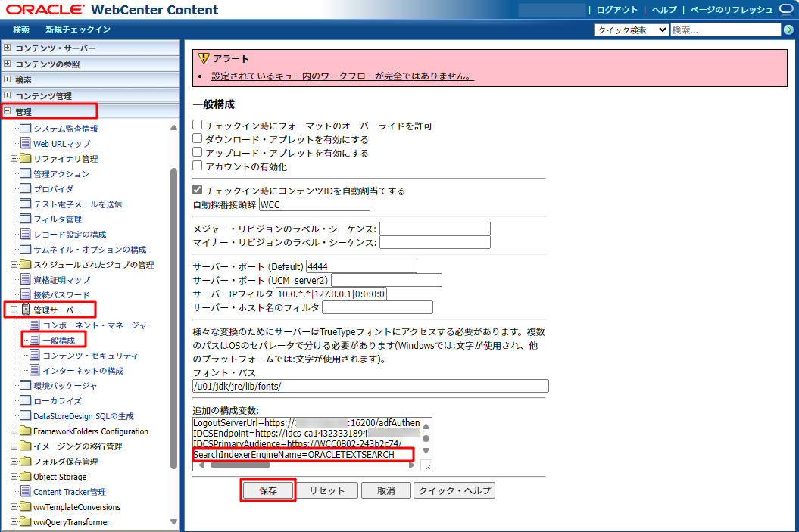Open the 検索 menu

20,29
